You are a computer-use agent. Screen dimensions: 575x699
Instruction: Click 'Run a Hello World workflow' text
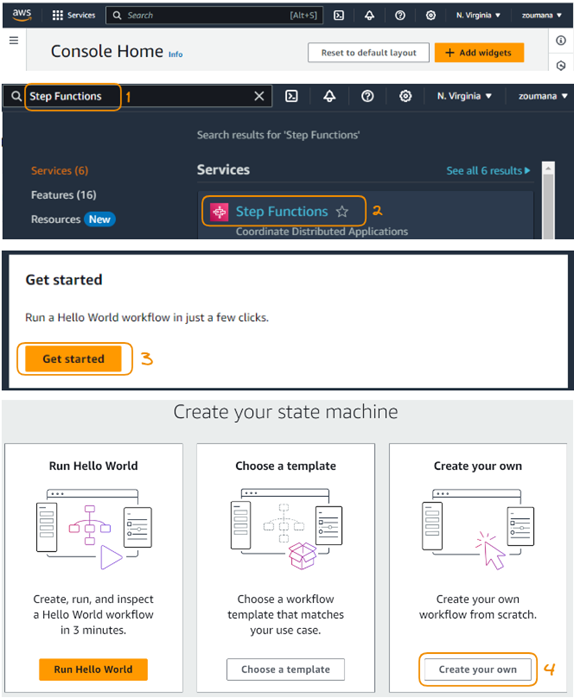click(x=147, y=317)
